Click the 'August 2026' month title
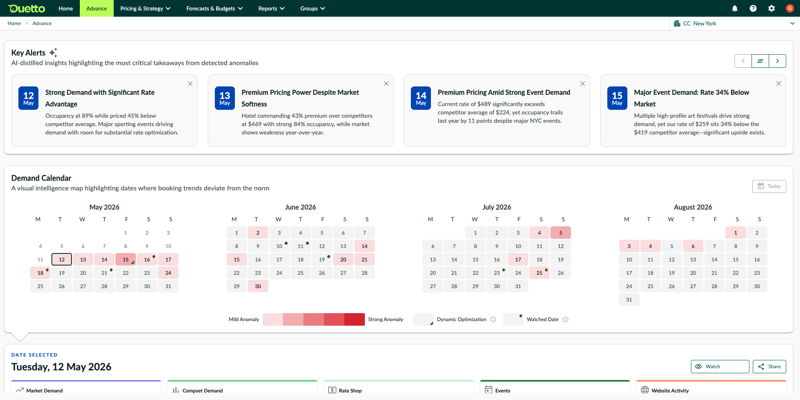Screen dimensions: 800x400 [x=693, y=207]
